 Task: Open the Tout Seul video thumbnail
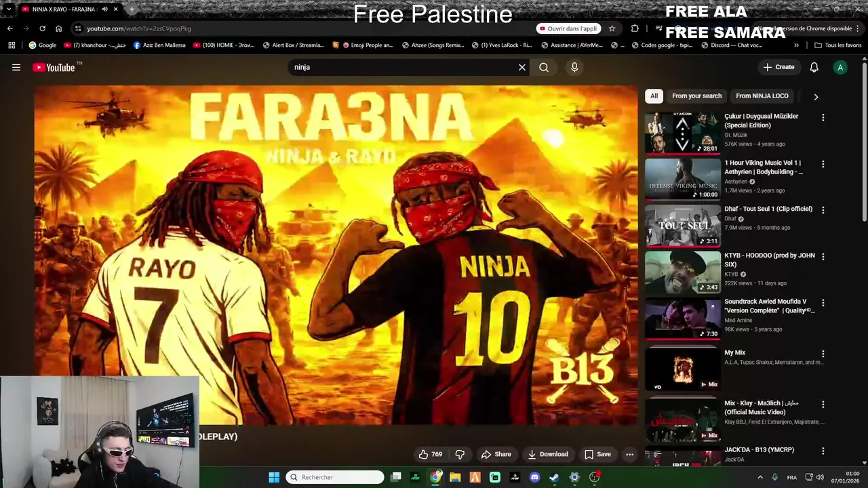(x=682, y=226)
